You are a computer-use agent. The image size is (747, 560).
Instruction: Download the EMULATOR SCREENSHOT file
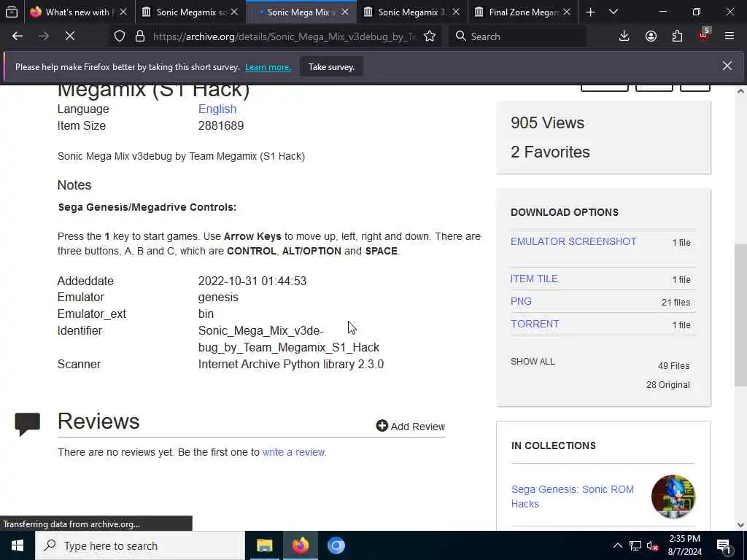tap(573, 241)
